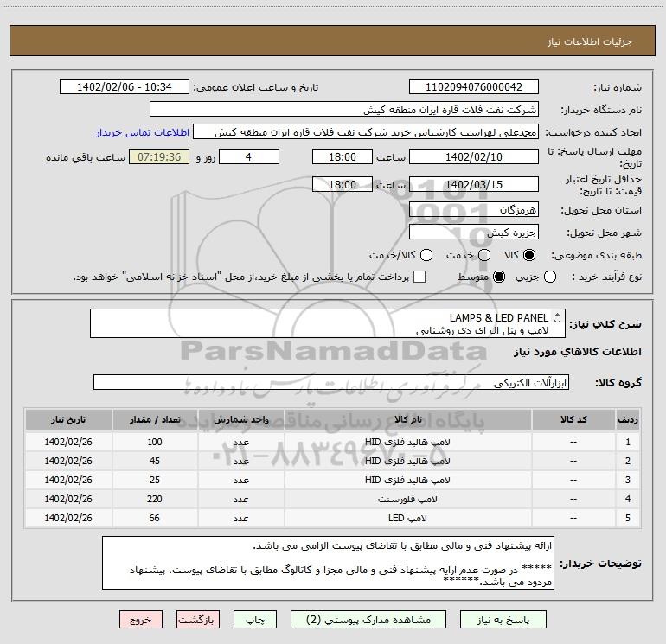
Task: Click quantity 100 in row 1
Action: point(155,442)
